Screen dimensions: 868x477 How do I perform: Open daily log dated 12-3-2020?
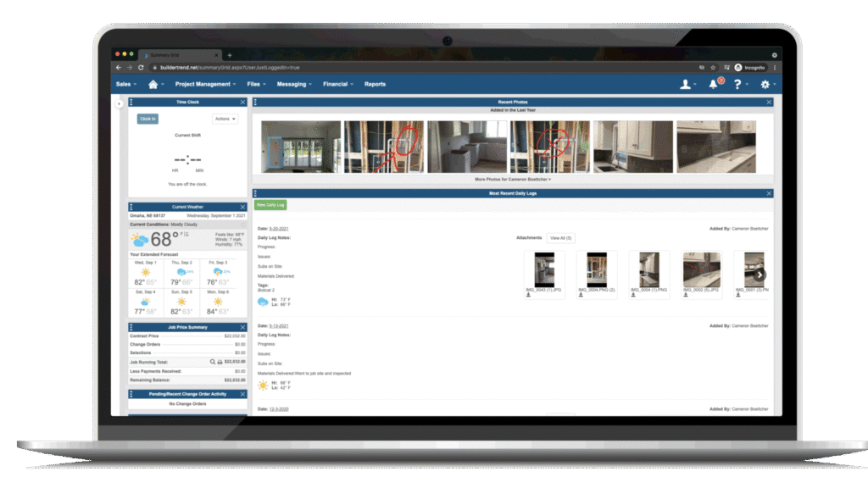click(x=278, y=409)
